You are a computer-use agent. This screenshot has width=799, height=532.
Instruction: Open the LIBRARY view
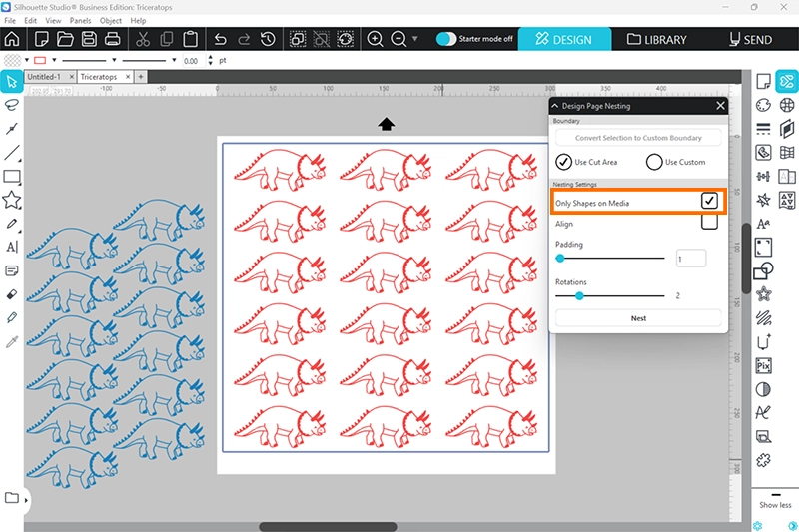point(657,40)
